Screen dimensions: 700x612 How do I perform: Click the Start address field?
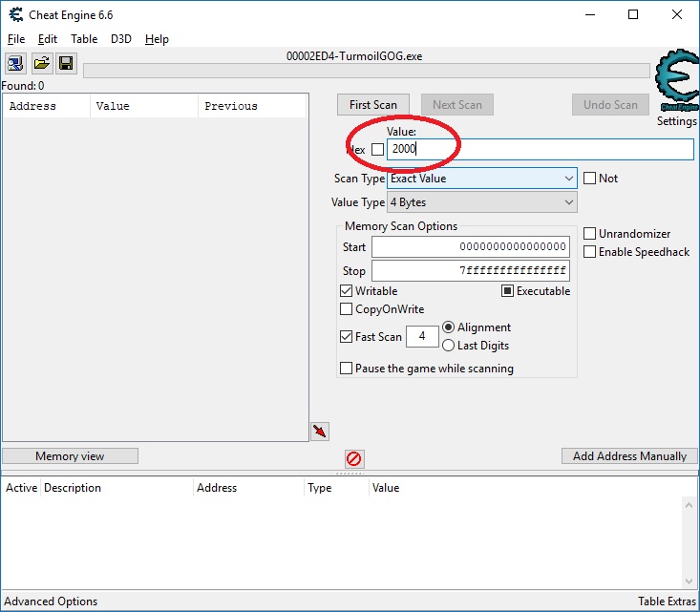[471, 247]
